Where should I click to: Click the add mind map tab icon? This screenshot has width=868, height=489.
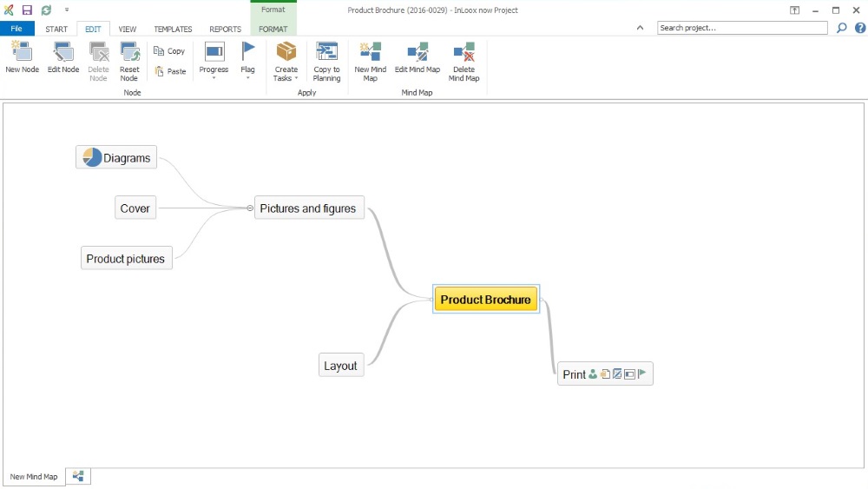(x=78, y=476)
